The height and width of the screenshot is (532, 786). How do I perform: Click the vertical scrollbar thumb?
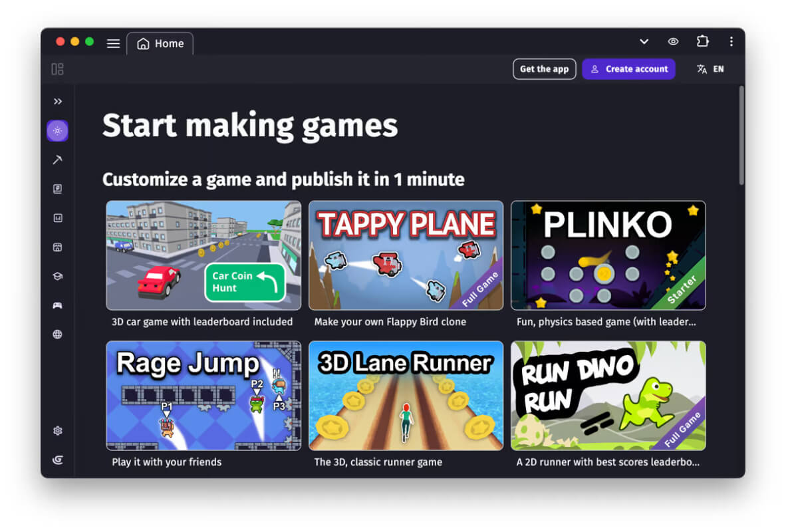click(741, 136)
